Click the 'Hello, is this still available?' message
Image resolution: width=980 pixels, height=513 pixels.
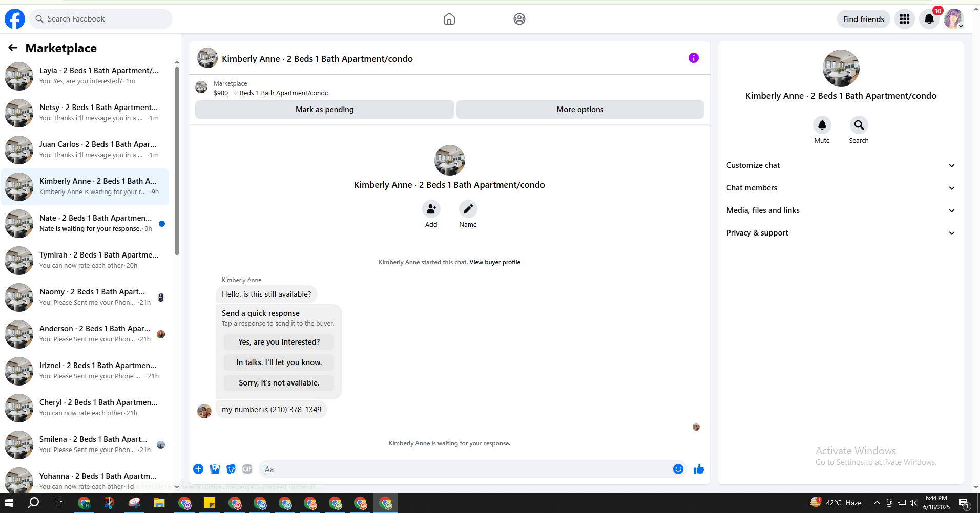pos(266,294)
